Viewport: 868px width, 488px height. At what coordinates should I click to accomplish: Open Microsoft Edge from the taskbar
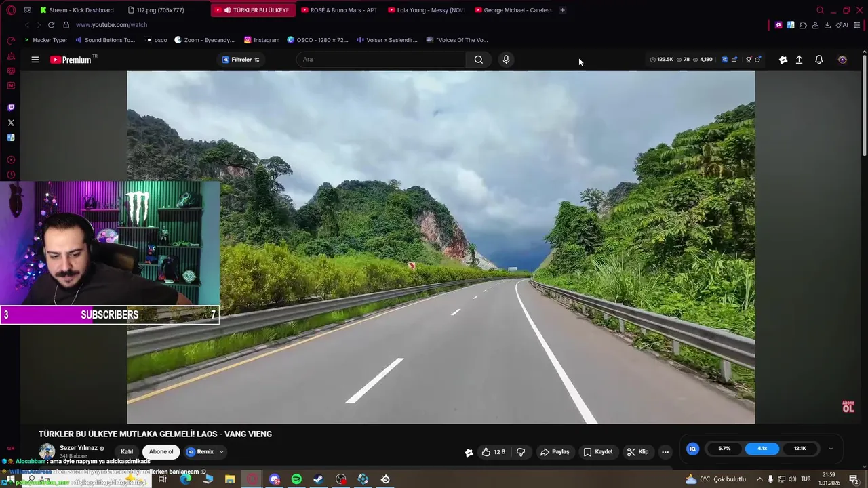[x=185, y=479]
